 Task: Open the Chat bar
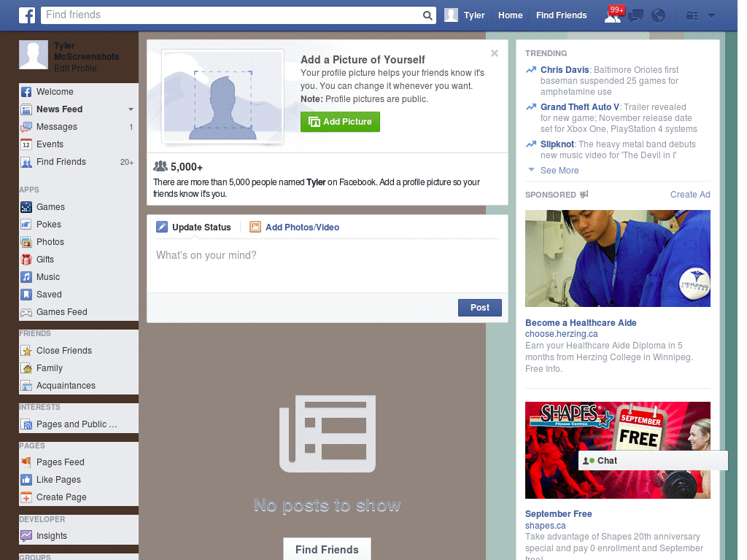click(653, 461)
